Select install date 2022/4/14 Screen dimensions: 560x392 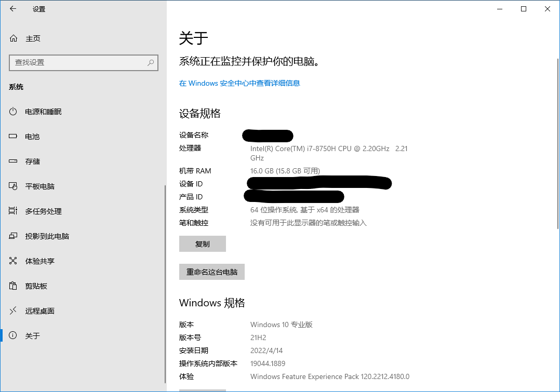pyautogui.click(x=266, y=350)
